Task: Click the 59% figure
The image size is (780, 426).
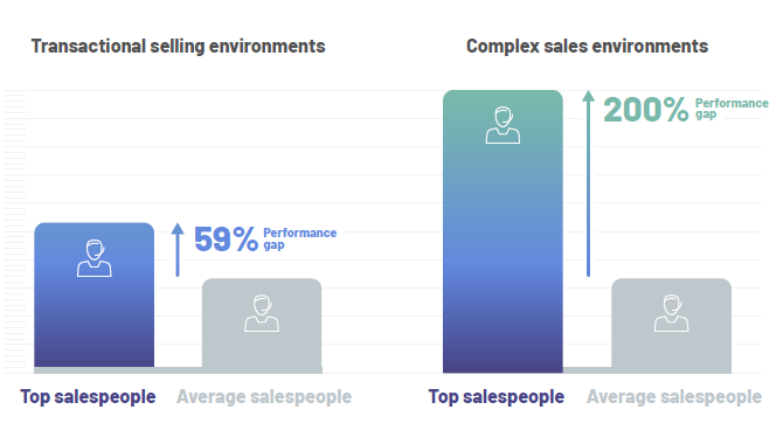Action: tap(226, 239)
